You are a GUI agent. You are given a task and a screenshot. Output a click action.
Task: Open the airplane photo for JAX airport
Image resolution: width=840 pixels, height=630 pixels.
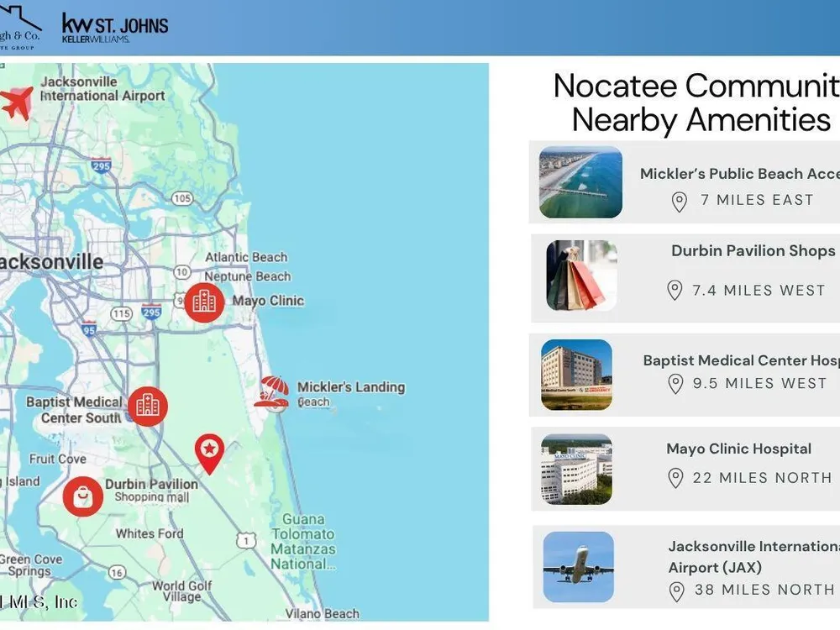[579, 567]
